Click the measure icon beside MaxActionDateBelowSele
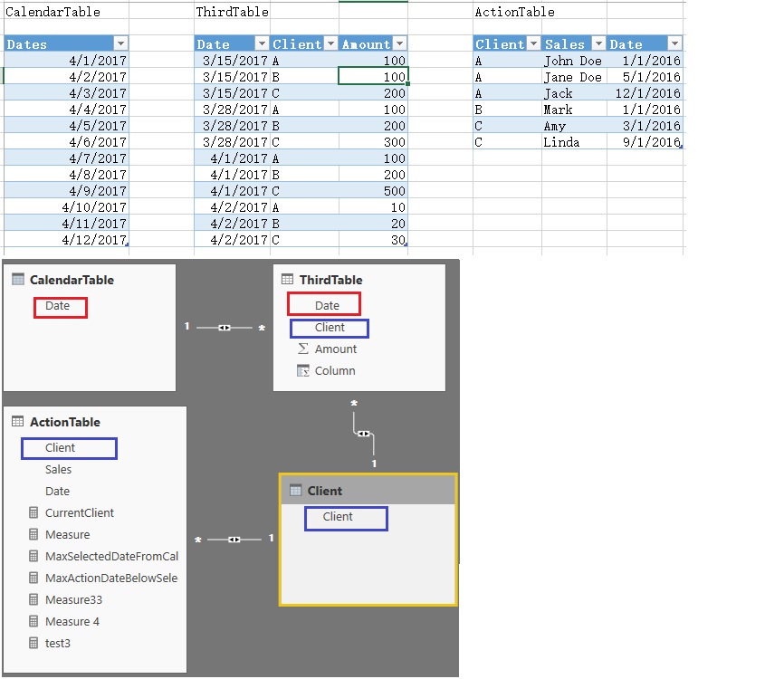 click(33, 578)
